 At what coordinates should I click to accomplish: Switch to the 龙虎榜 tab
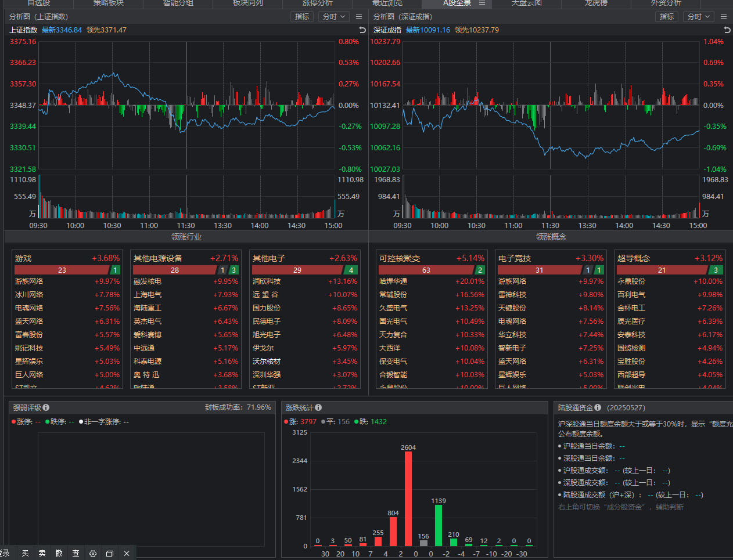(596, 3)
